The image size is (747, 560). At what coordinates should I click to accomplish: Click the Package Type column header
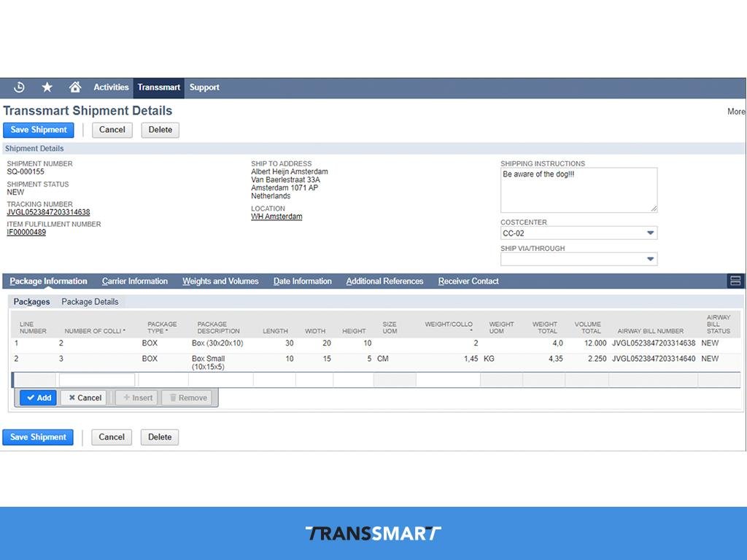(x=162, y=327)
